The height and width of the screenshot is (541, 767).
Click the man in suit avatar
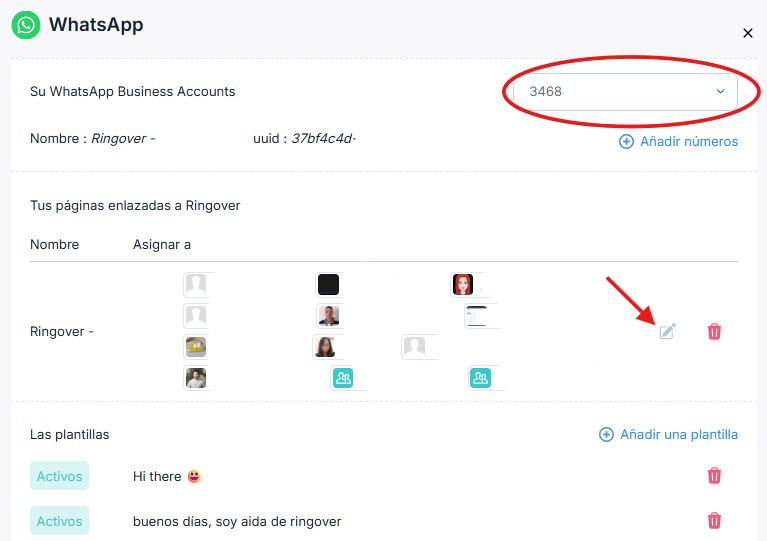pyautogui.click(x=328, y=316)
